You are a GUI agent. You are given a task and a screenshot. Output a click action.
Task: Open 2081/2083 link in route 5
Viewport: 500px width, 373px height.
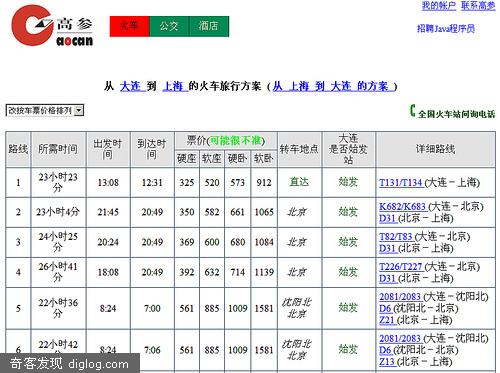point(400,297)
